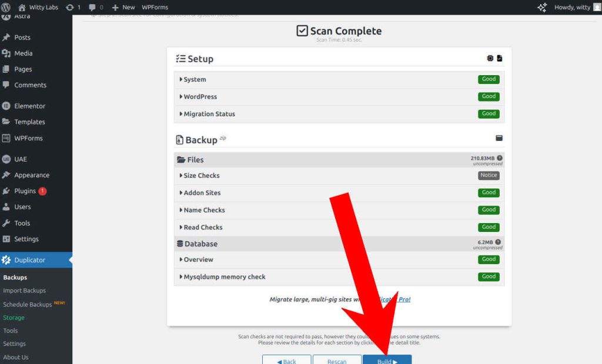Open Appearance in the sidebar
This screenshot has height=364, width=602.
[32, 175]
